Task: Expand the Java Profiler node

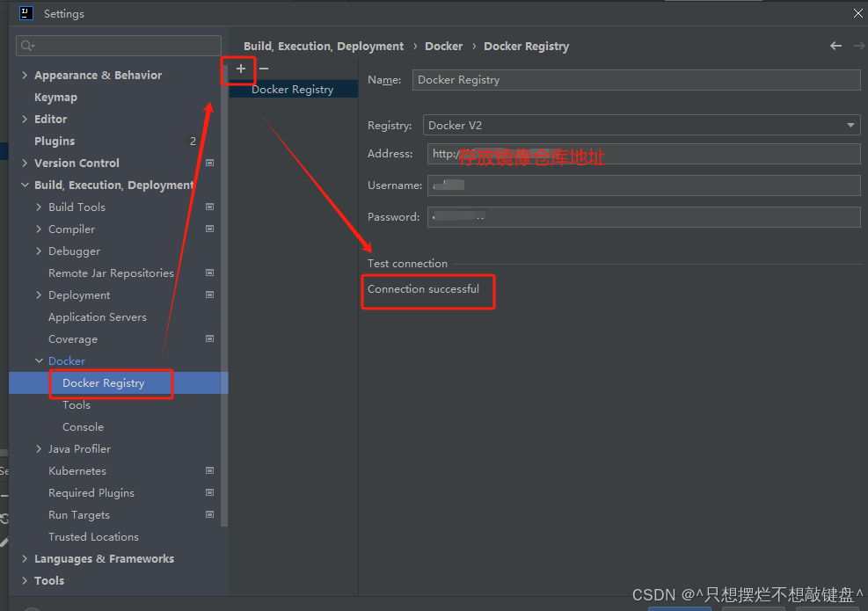Action: (x=39, y=448)
